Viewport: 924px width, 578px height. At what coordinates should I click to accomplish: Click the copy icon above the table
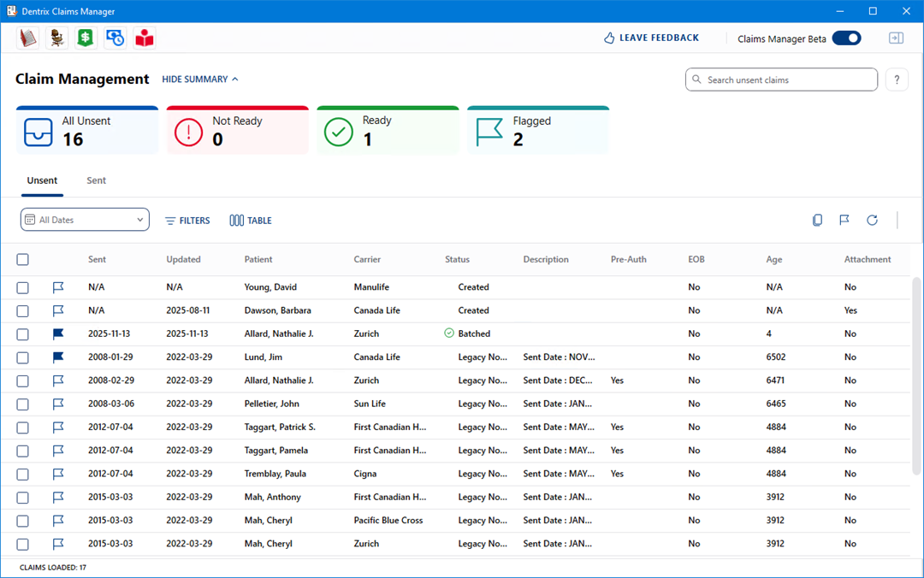[817, 221]
